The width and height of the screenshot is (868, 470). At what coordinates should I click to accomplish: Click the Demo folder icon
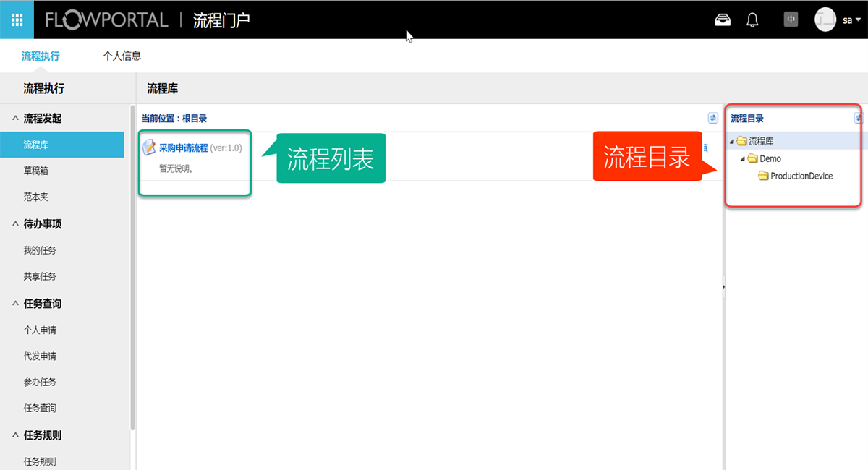[x=752, y=158]
